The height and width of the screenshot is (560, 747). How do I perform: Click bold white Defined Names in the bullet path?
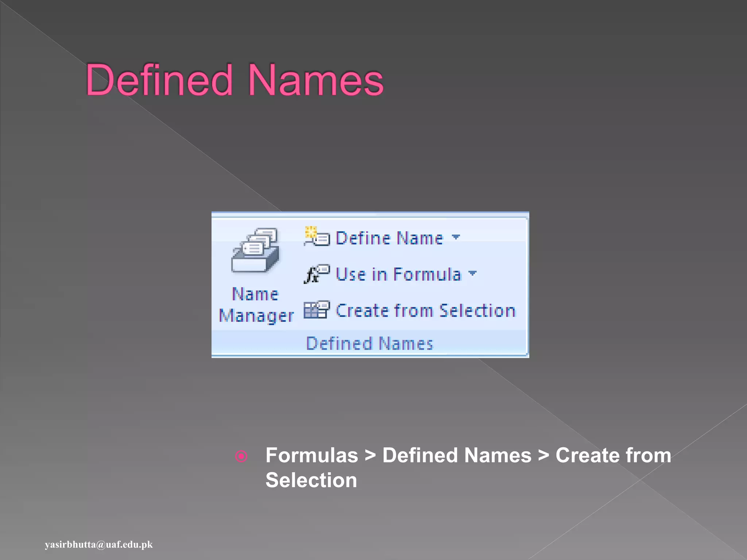coord(457,455)
